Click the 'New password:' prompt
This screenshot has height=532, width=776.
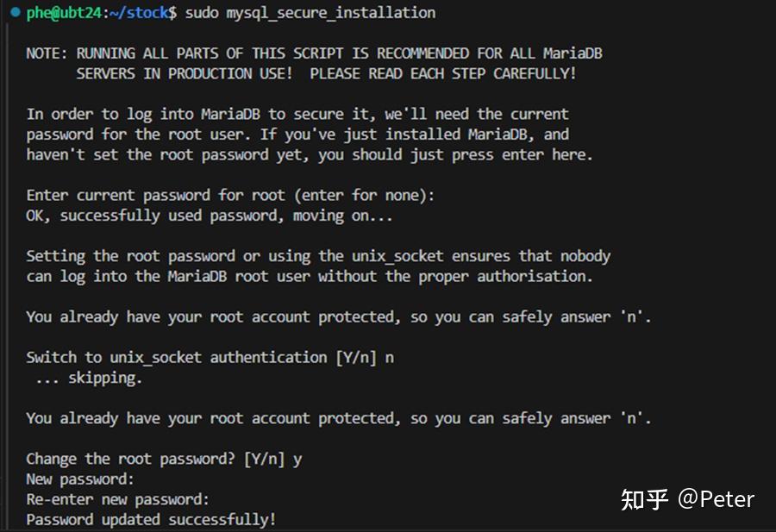[x=80, y=479]
